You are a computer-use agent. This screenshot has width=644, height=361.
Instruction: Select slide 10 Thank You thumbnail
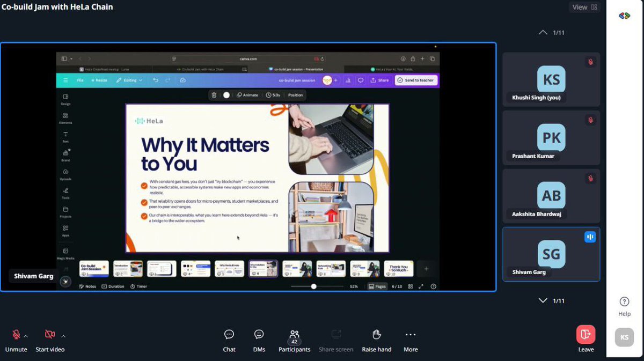click(399, 269)
